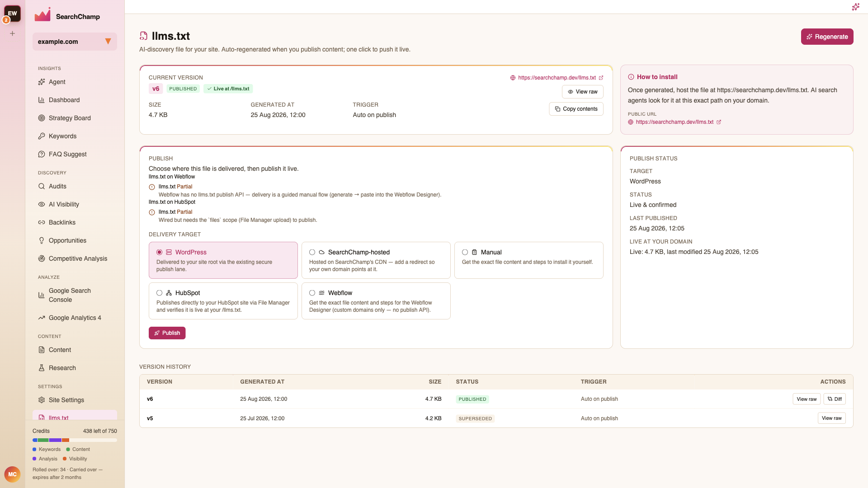This screenshot has width=868, height=488.
Task: Click the 'Live & confirmed' status text
Action: 653,205
